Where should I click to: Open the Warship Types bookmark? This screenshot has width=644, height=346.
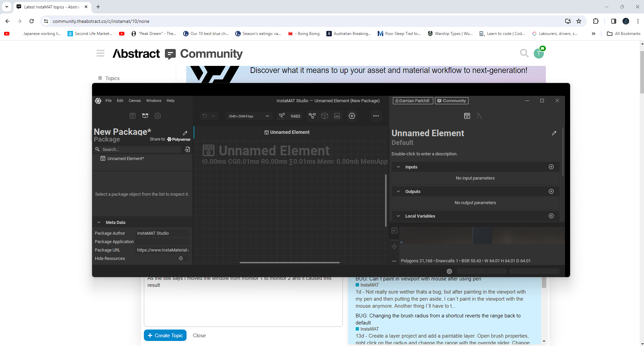click(450, 34)
